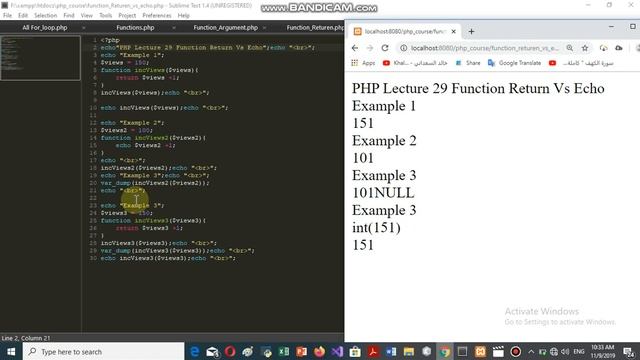Open Microsoft Edge from the taskbar
640x360 pixels.
[195, 351]
